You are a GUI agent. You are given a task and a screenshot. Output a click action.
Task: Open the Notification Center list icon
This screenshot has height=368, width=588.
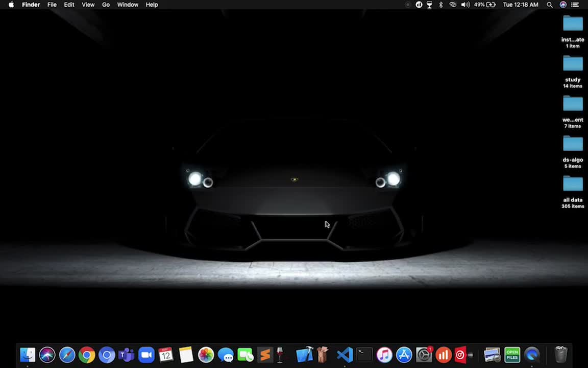pyautogui.click(x=575, y=5)
